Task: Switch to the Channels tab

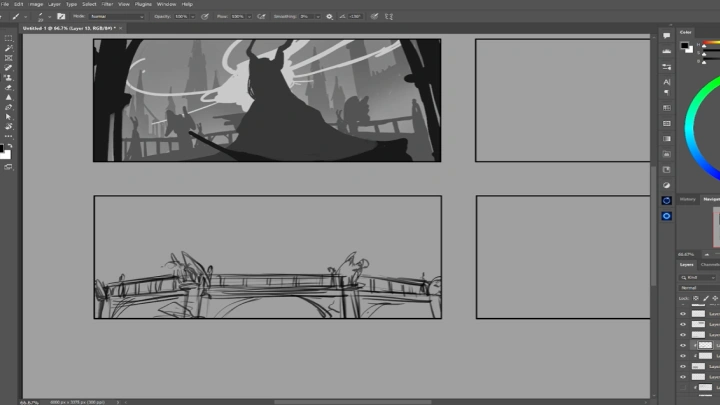Action: pos(710,264)
